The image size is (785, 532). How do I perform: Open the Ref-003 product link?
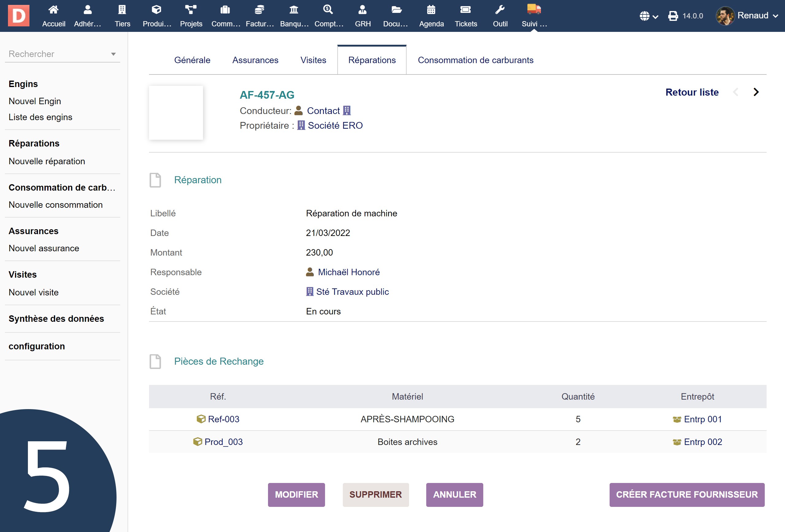point(224,419)
